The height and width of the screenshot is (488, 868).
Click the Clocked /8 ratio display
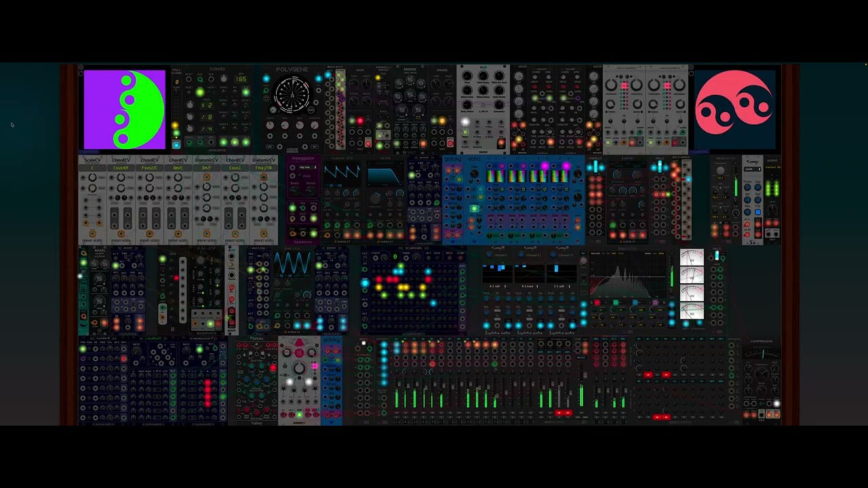click(x=206, y=117)
